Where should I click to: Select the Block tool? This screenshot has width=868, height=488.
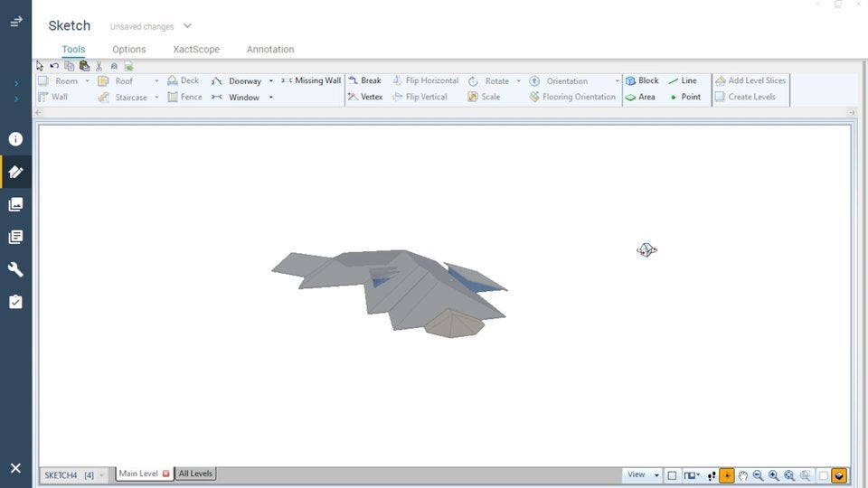pyautogui.click(x=642, y=80)
